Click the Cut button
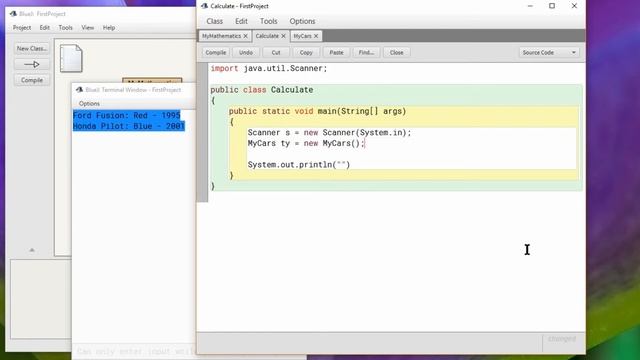This screenshot has height=360, width=640. pyautogui.click(x=276, y=52)
